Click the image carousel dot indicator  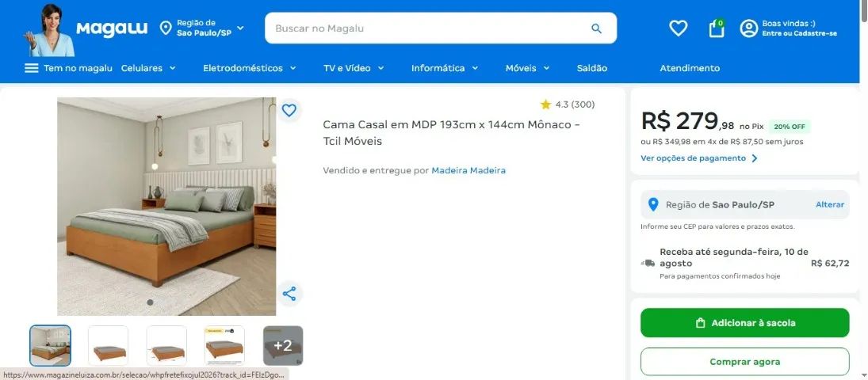point(150,302)
